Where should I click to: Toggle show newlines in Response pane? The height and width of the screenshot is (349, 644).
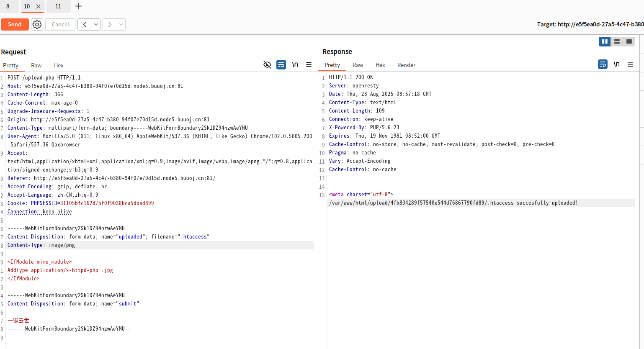pos(617,64)
